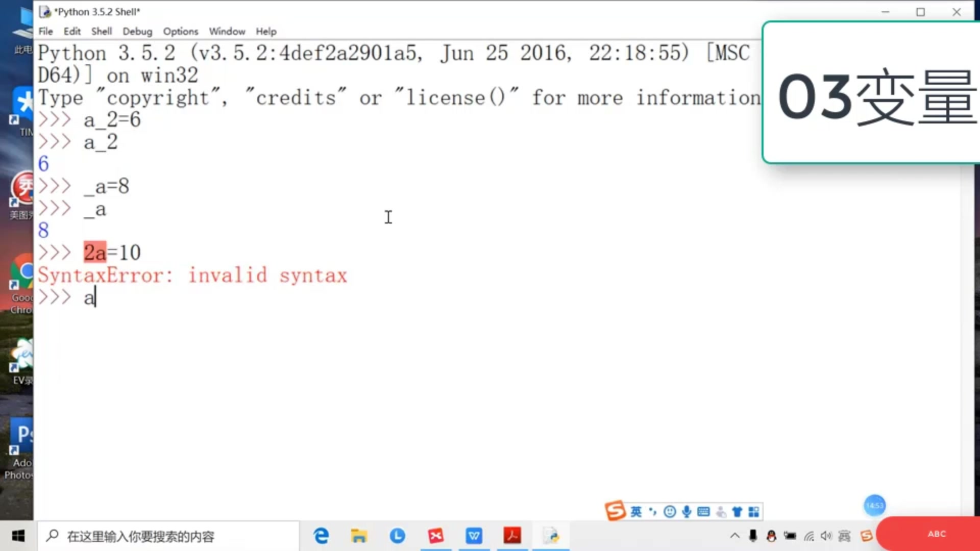Click the ABC button in system tray
This screenshot has height=551, width=980.
coord(937,534)
